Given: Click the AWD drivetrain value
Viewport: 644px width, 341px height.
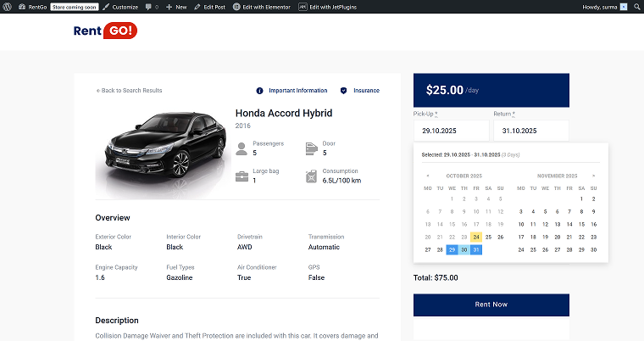Looking at the screenshot, I should coord(244,247).
